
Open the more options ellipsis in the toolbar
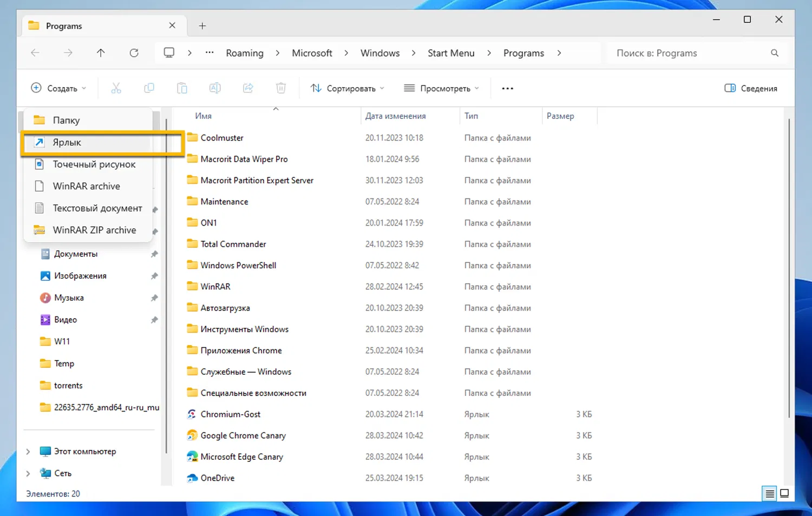[507, 88]
